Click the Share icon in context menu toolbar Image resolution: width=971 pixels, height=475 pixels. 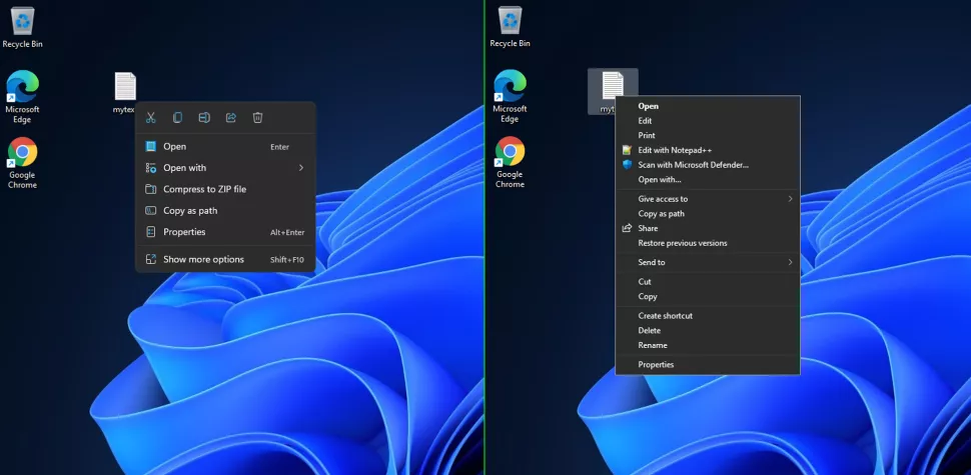pos(231,118)
